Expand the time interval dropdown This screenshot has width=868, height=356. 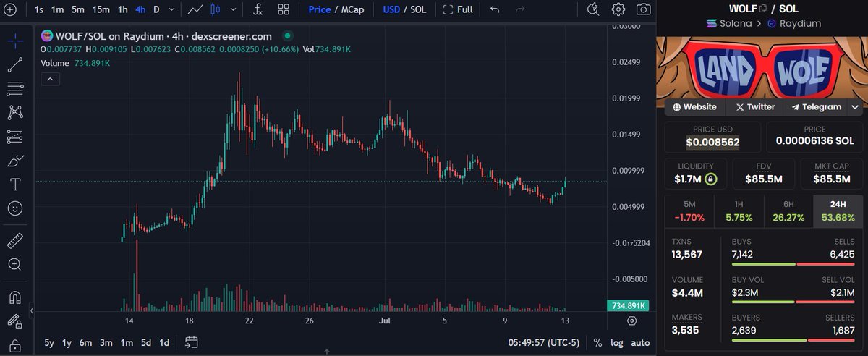171,9
